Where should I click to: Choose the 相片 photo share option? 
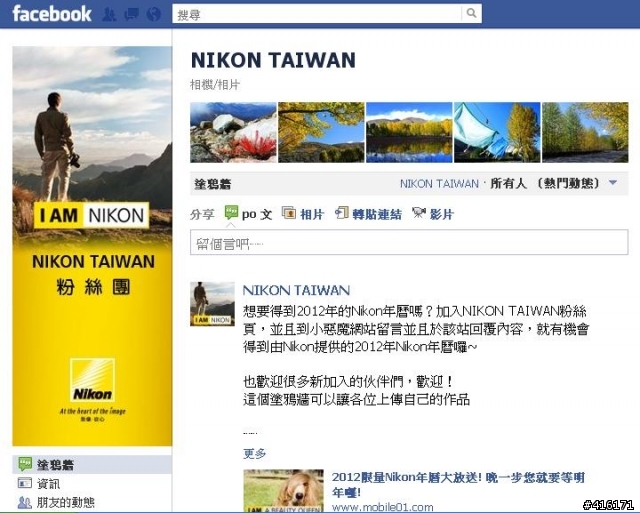coord(302,213)
